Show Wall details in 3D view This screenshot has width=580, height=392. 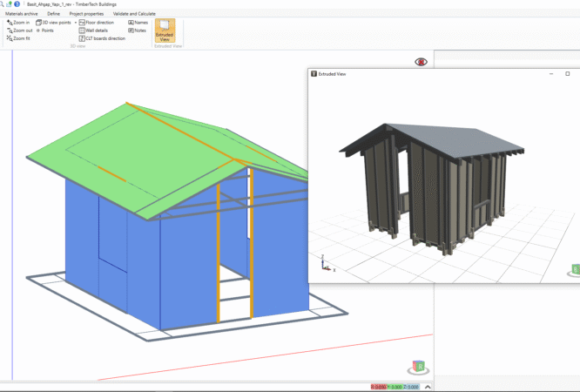98,30
